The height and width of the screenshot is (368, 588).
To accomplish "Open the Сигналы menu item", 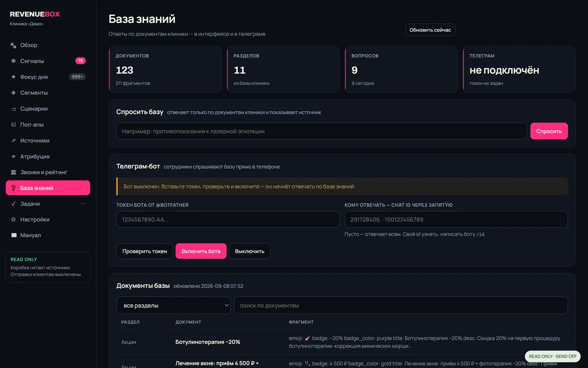I will click(x=48, y=61).
